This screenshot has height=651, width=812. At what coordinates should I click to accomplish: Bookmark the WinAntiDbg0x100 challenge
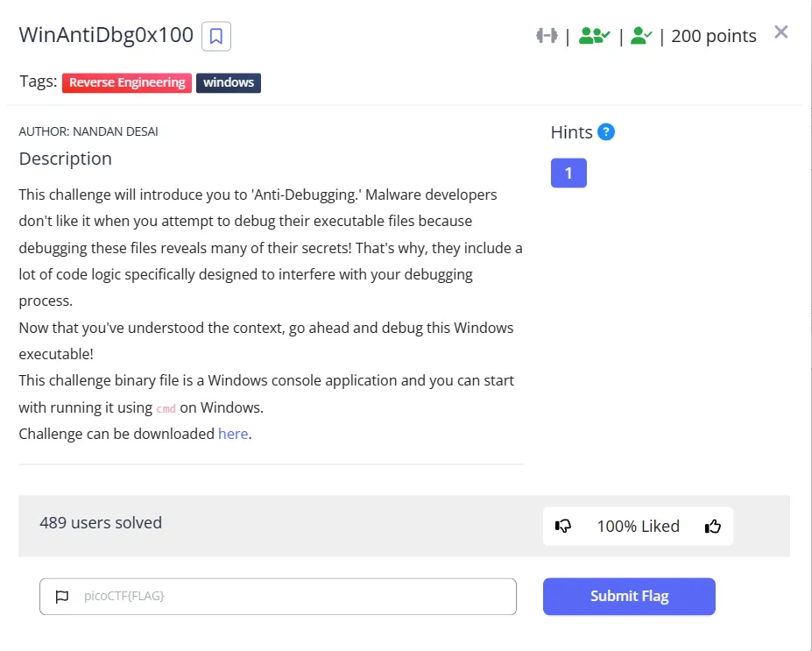pyautogui.click(x=216, y=36)
